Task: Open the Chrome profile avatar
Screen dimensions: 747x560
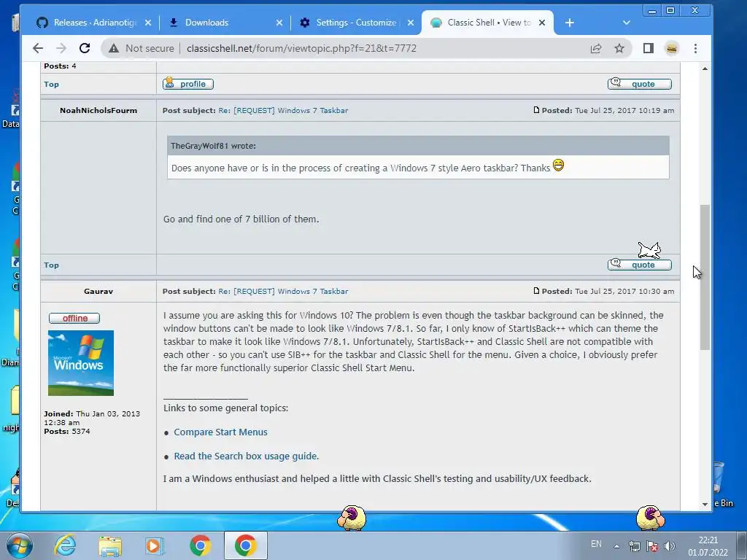Action: point(672,48)
